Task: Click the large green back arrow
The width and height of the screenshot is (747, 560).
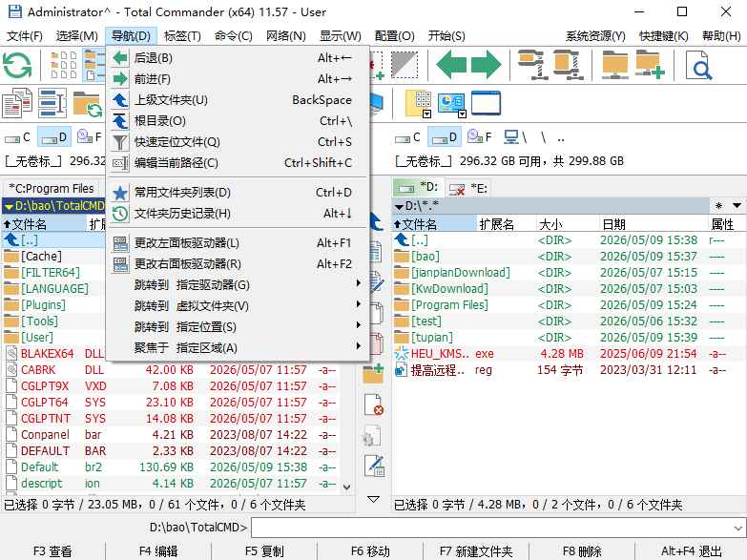Action: pos(450,64)
